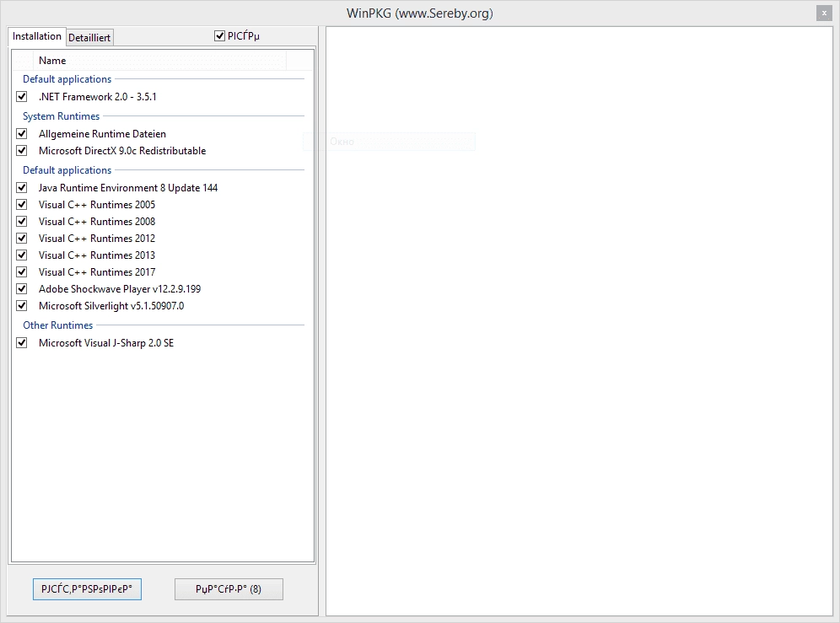
Task: Toggle Visual C++ Runtimes 2013 checkbox
Action: (21, 255)
